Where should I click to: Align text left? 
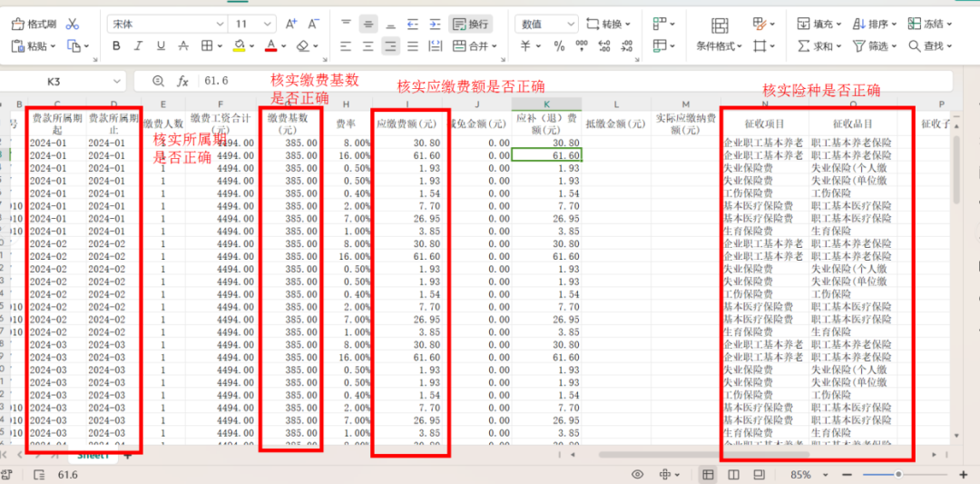click(x=347, y=45)
